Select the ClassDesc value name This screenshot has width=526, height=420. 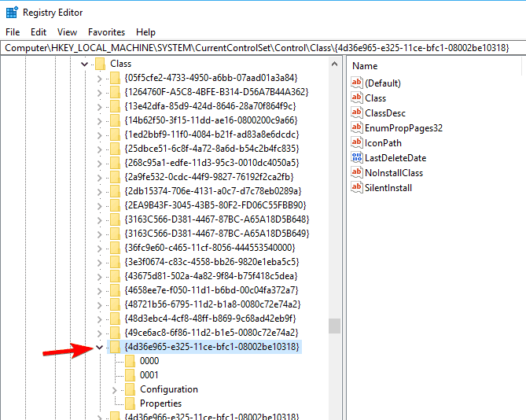[385, 113]
